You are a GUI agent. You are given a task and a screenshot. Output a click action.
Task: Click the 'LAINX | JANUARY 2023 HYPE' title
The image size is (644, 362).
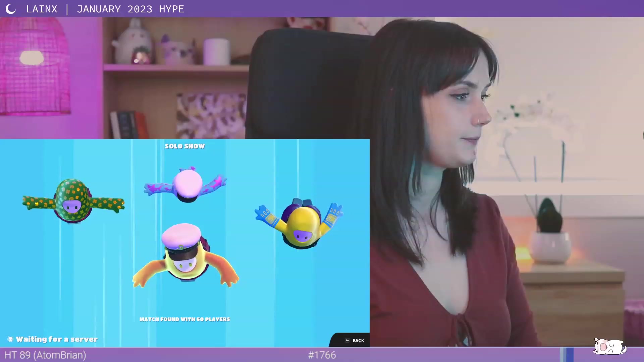point(105,9)
